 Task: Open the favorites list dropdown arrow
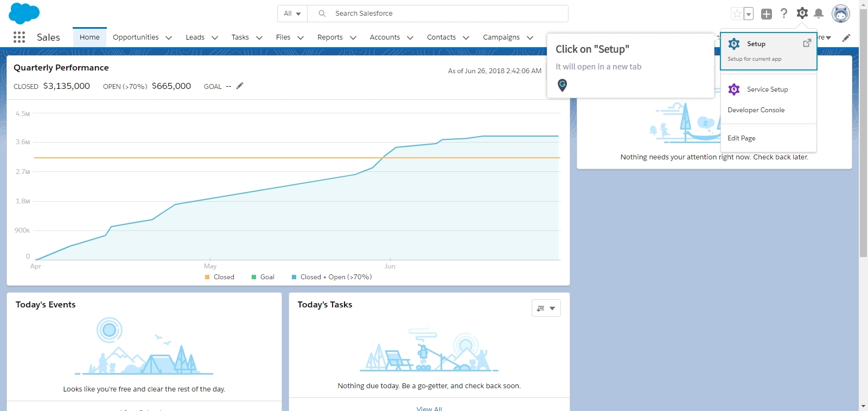pos(749,14)
